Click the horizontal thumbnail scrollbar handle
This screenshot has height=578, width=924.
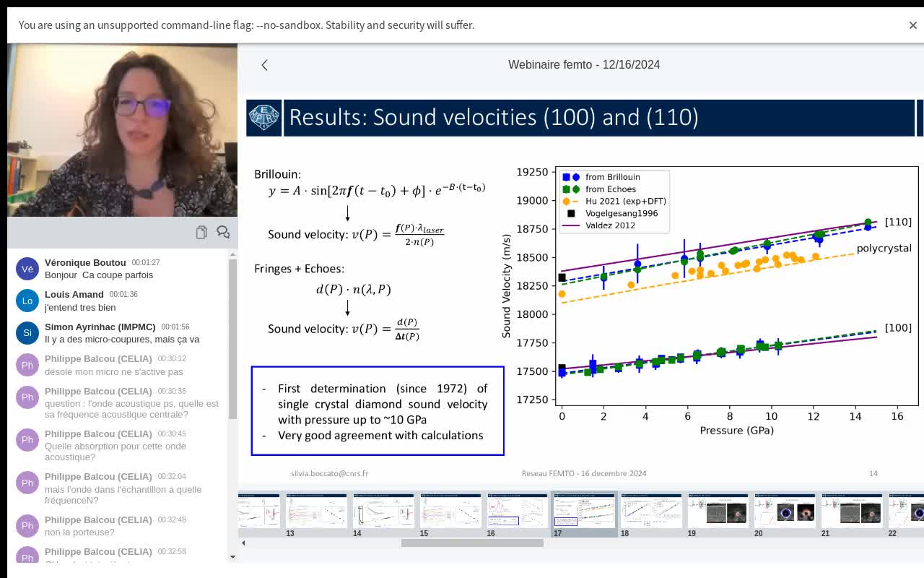click(472, 543)
